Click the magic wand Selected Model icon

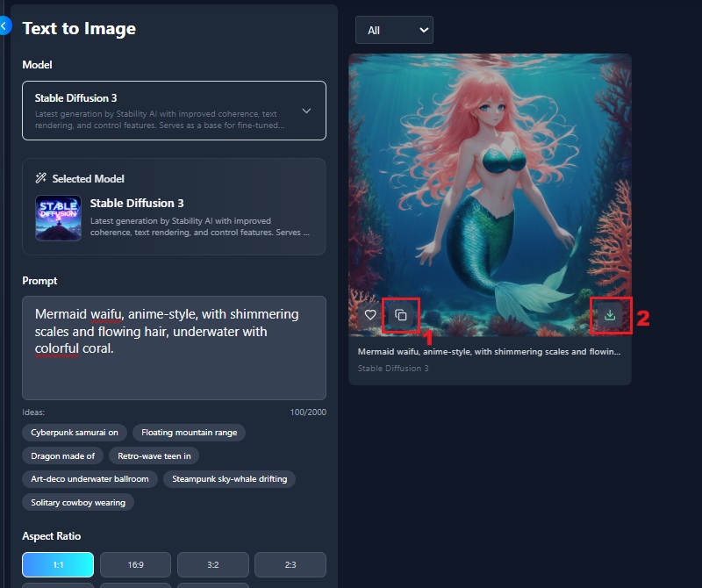pyautogui.click(x=40, y=178)
